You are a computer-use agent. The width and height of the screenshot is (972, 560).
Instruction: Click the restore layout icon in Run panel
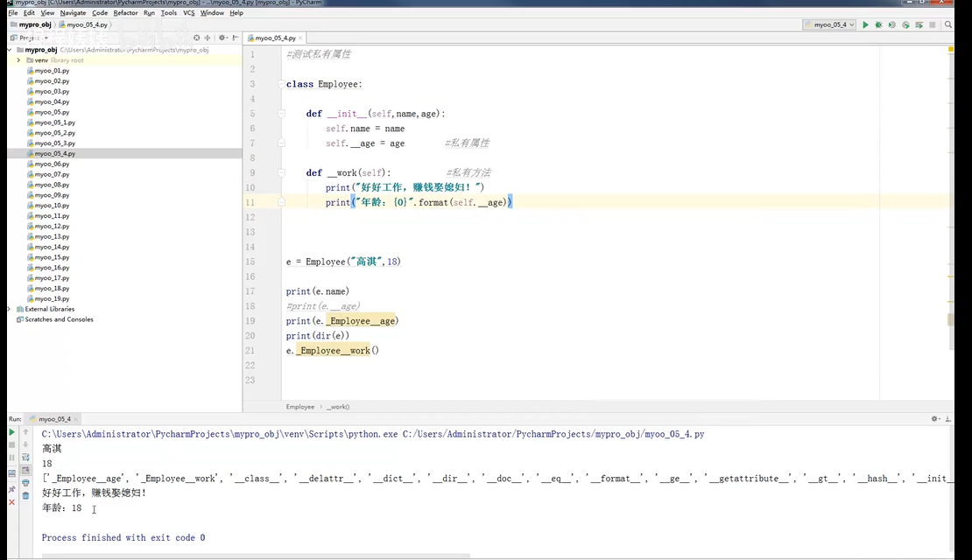tap(11, 472)
